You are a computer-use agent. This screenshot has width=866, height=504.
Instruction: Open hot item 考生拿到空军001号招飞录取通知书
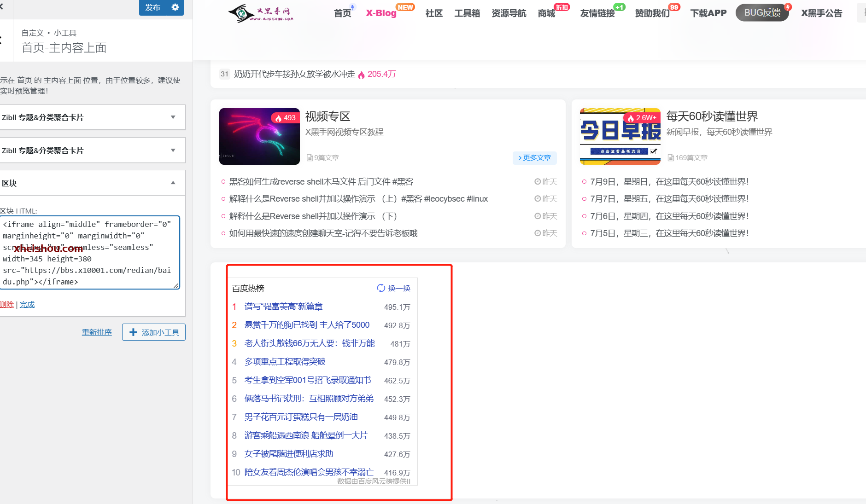[308, 380]
